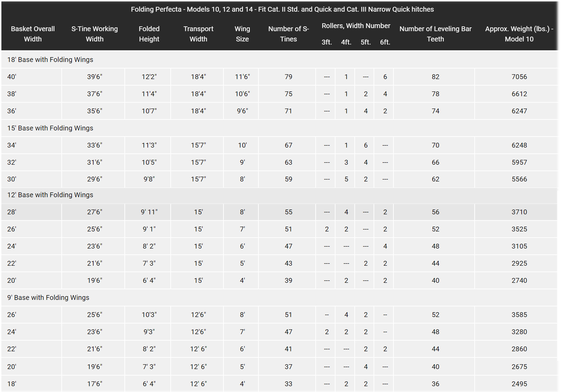The image size is (561, 392).
Task: Click the Folded Height column header
Action: coord(149,34)
